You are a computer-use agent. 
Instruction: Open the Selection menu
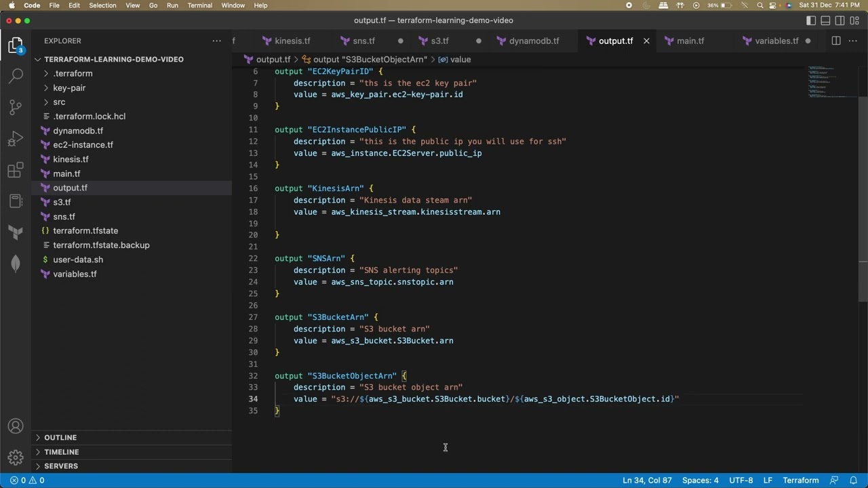[x=102, y=5]
